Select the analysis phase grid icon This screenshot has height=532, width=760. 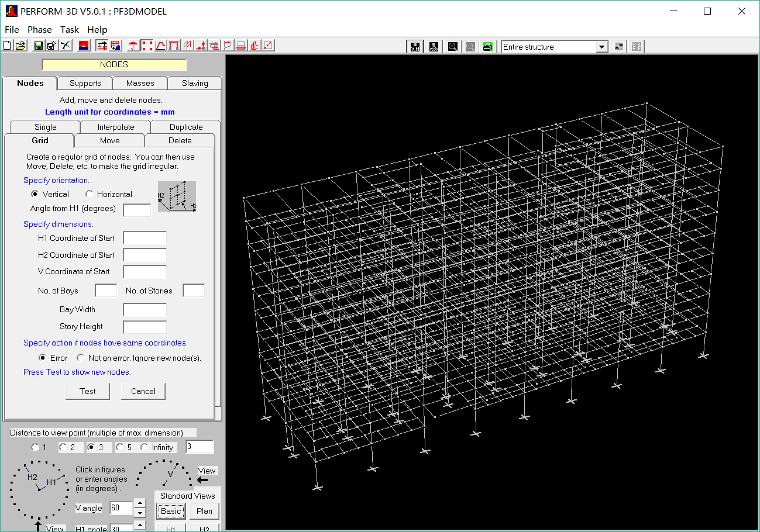(115, 46)
